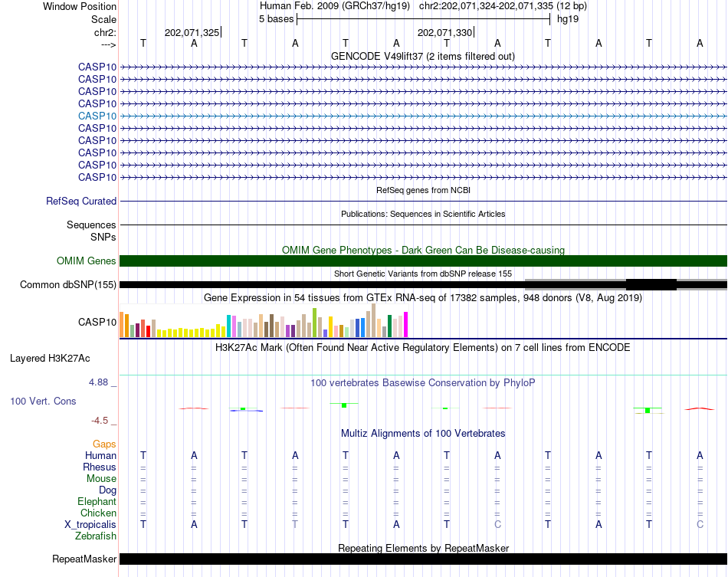
Task: Click the tall tan GTEx expression bar
Action: tap(374, 320)
